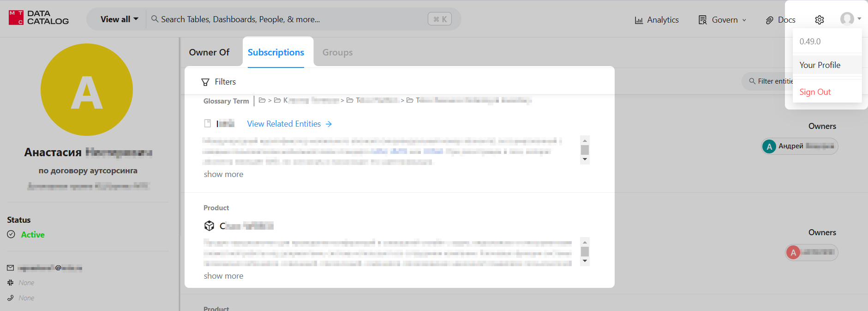The width and height of the screenshot is (868, 311).
Task: Switch to the Owner Of tab
Action: (x=209, y=53)
